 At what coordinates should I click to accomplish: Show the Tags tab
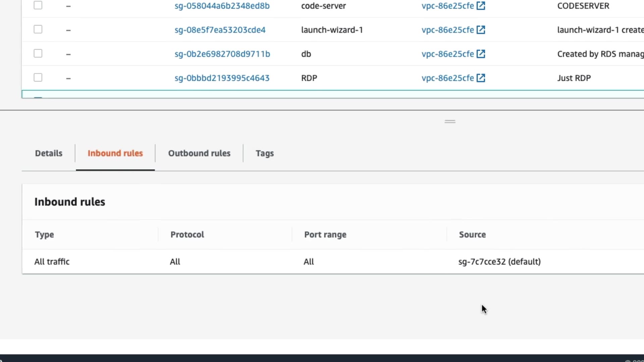(265, 153)
